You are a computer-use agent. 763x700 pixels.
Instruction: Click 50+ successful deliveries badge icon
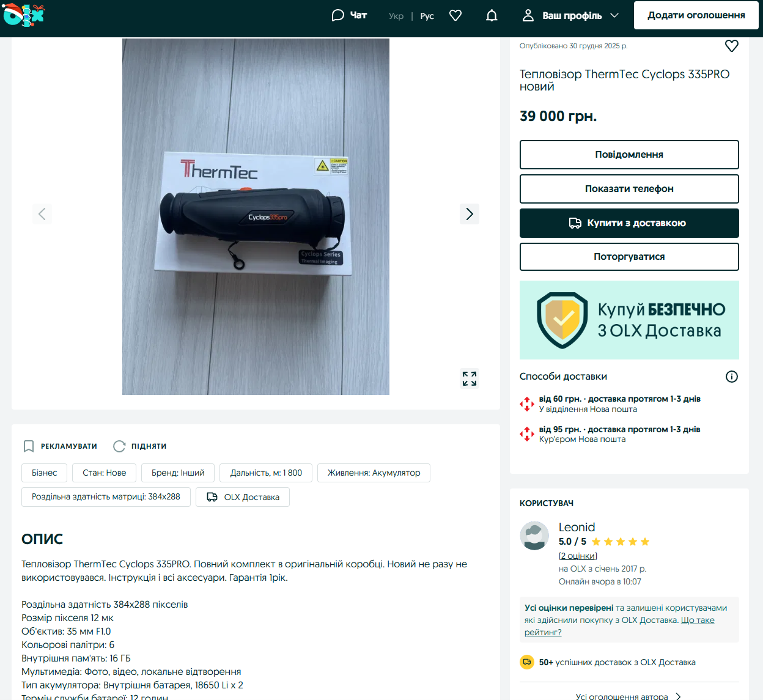526,662
